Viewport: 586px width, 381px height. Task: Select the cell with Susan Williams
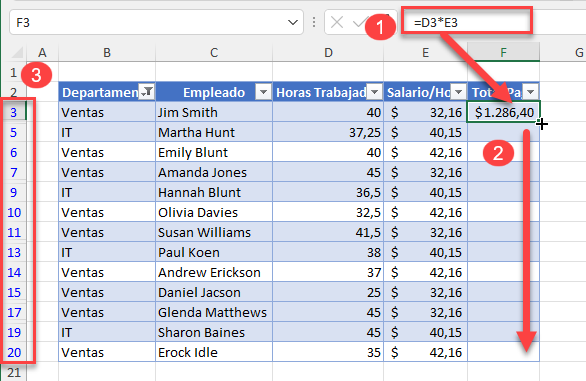[x=214, y=232]
